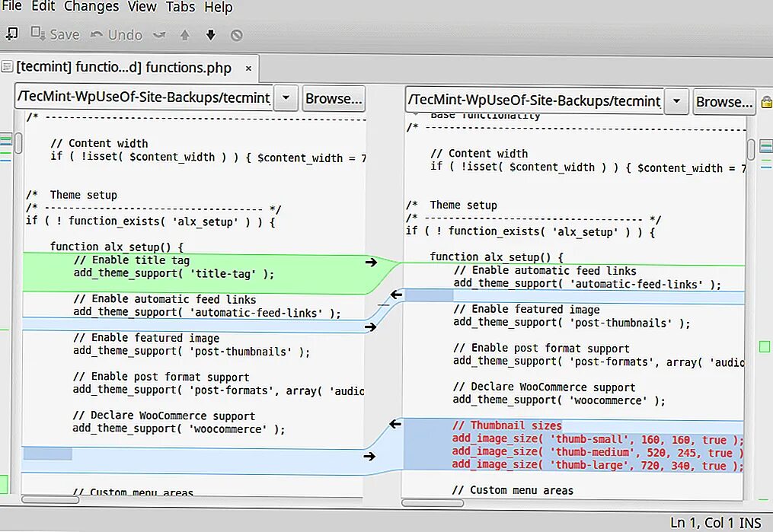Viewport: 773px width, 532px height.
Task: Click the right pane file path field
Action: [534, 101]
